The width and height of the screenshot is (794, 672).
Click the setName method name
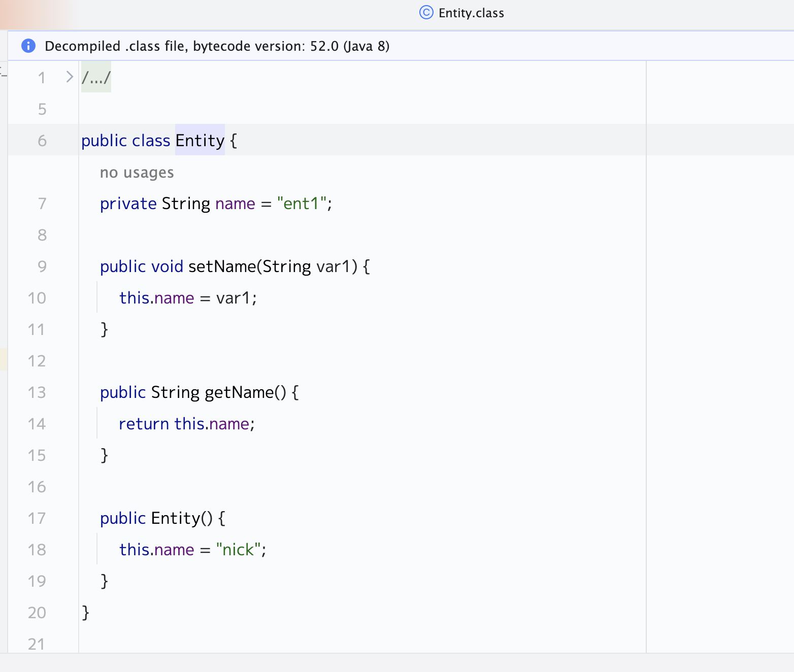(x=222, y=266)
